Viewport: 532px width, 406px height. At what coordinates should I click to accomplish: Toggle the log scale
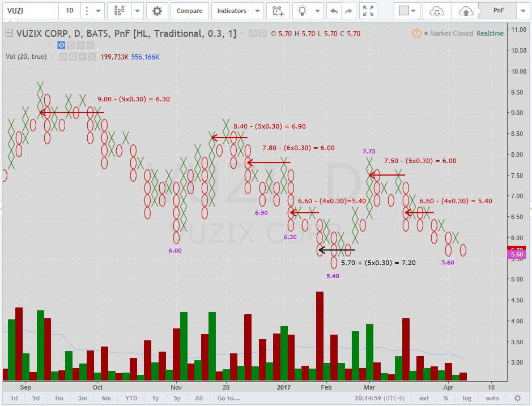click(467, 398)
